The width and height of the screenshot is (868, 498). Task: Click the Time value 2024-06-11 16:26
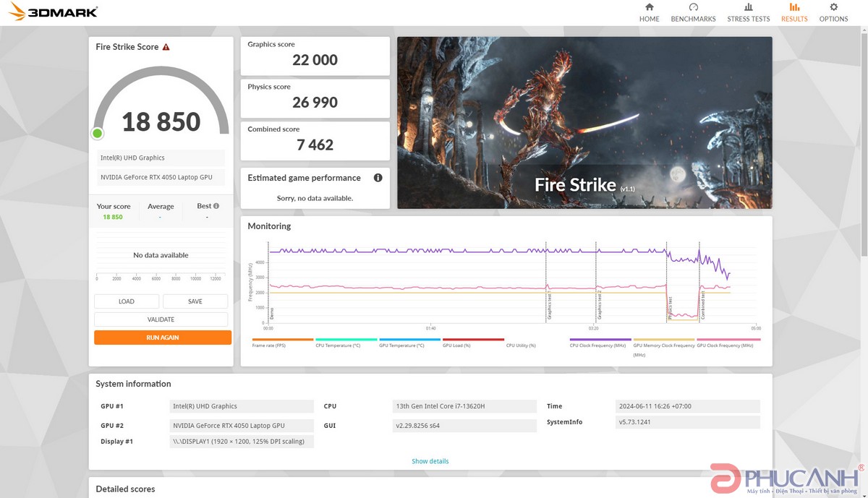[x=688, y=406]
